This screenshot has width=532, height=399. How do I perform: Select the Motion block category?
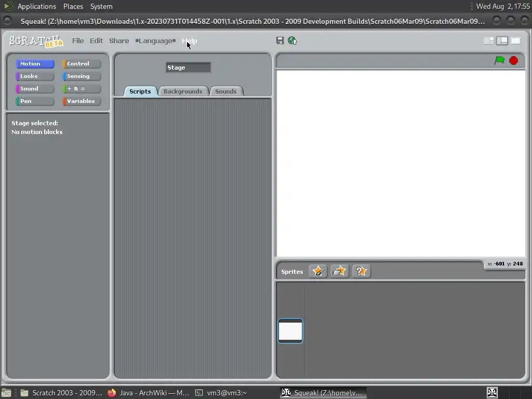coord(35,64)
